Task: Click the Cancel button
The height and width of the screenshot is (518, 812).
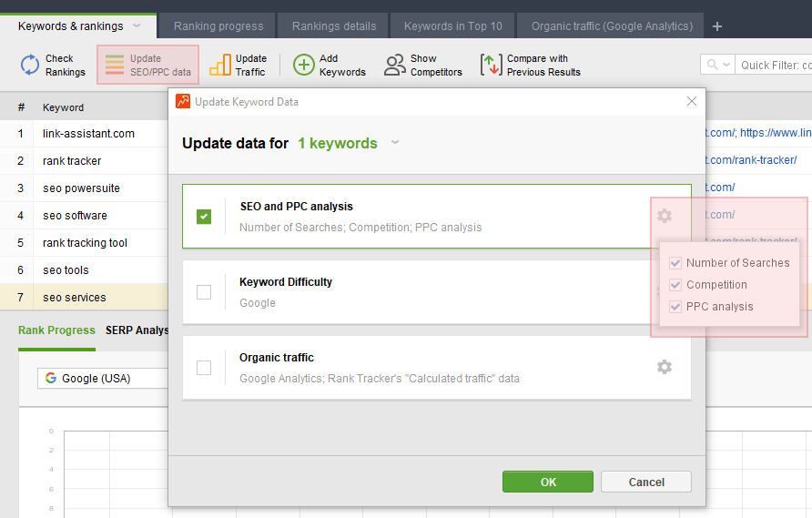Action: (646, 482)
